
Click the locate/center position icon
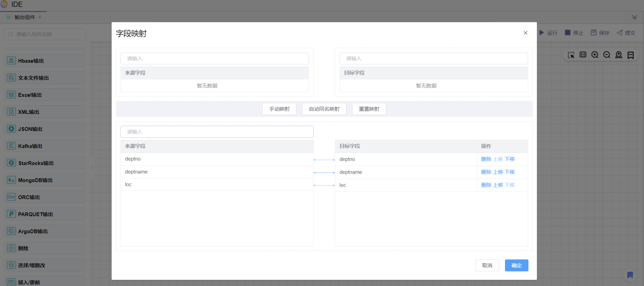pyautogui.click(x=619, y=55)
